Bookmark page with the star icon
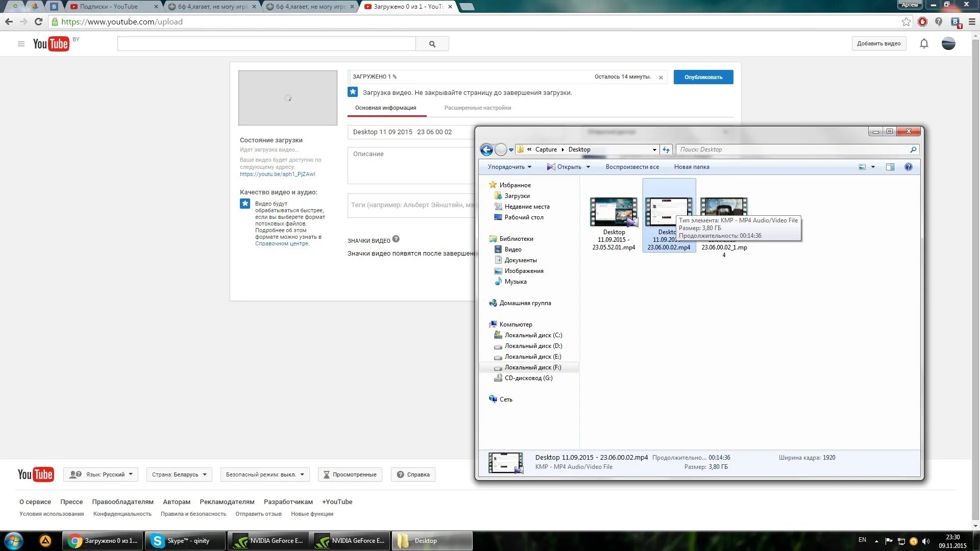Viewport: 980px width, 551px height. pyautogui.click(x=906, y=21)
